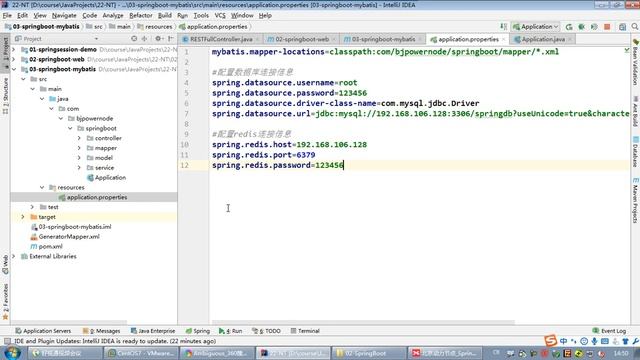
Task: Hide the Project panel icon
Action: coord(171,39)
